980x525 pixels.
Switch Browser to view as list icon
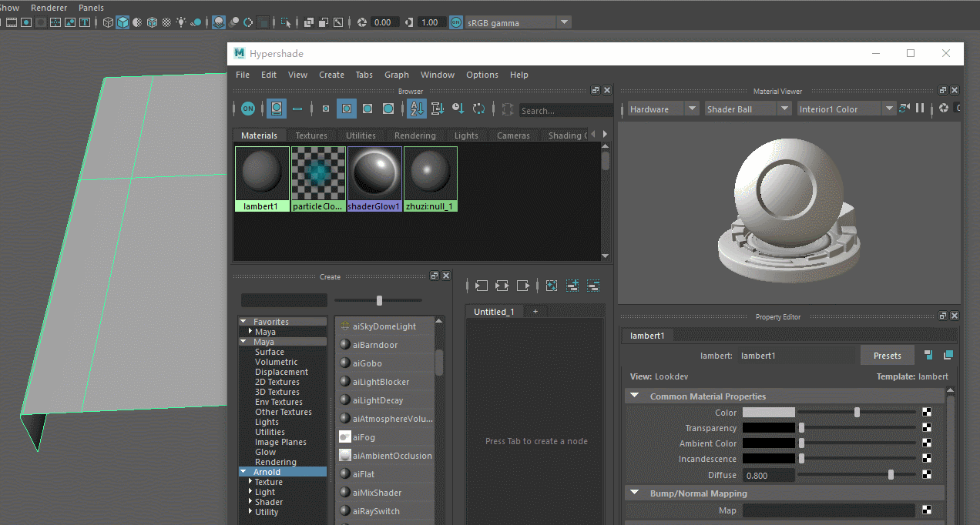(297, 109)
